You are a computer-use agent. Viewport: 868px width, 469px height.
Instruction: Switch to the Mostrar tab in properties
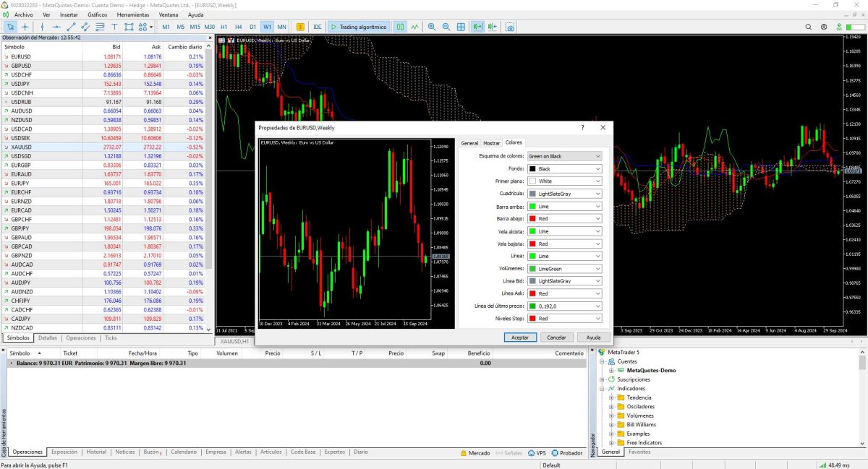pyautogui.click(x=491, y=143)
